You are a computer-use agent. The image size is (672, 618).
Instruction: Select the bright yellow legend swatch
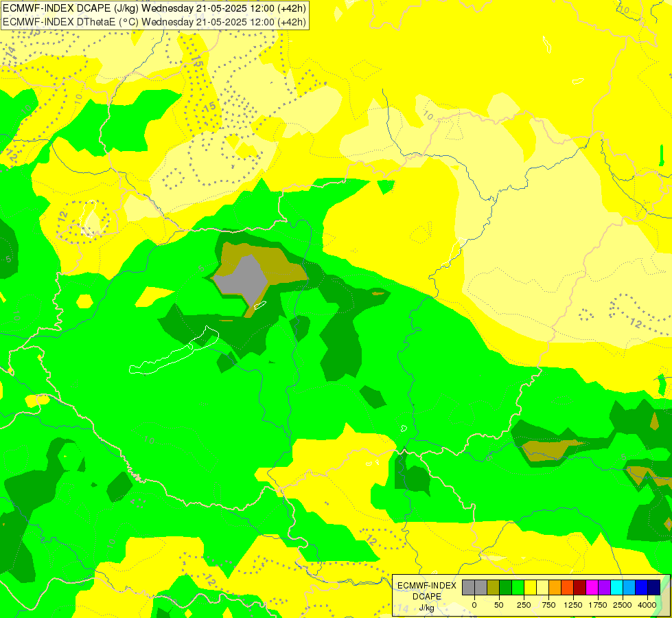pos(530,587)
